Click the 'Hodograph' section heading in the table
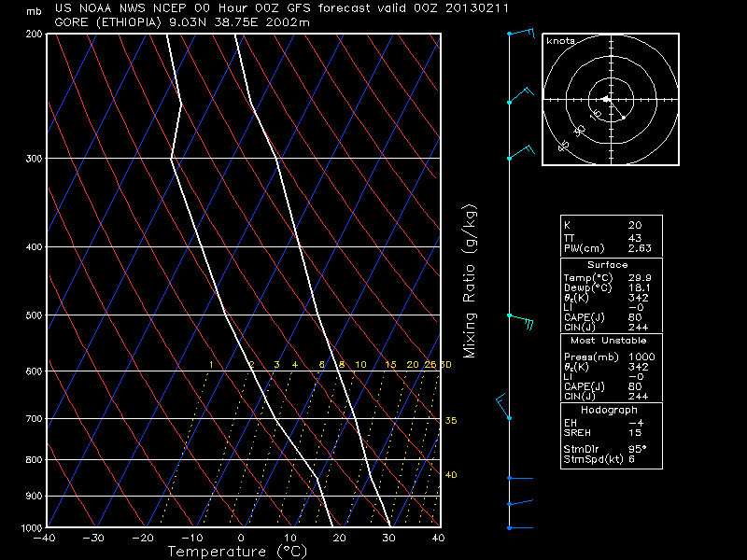The height and width of the screenshot is (560, 747). 609,410
